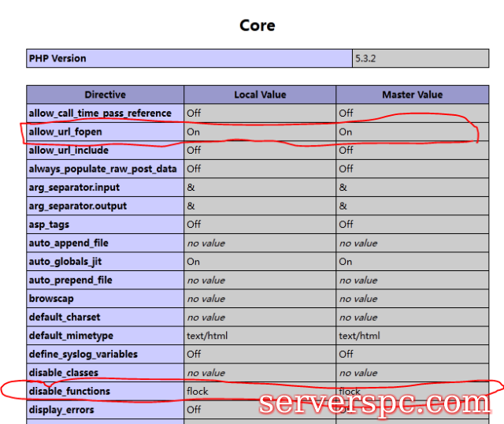Click auto_globals_jit master value 'On'
The height and width of the screenshot is (424, 504).
click(x=346, y=262)
